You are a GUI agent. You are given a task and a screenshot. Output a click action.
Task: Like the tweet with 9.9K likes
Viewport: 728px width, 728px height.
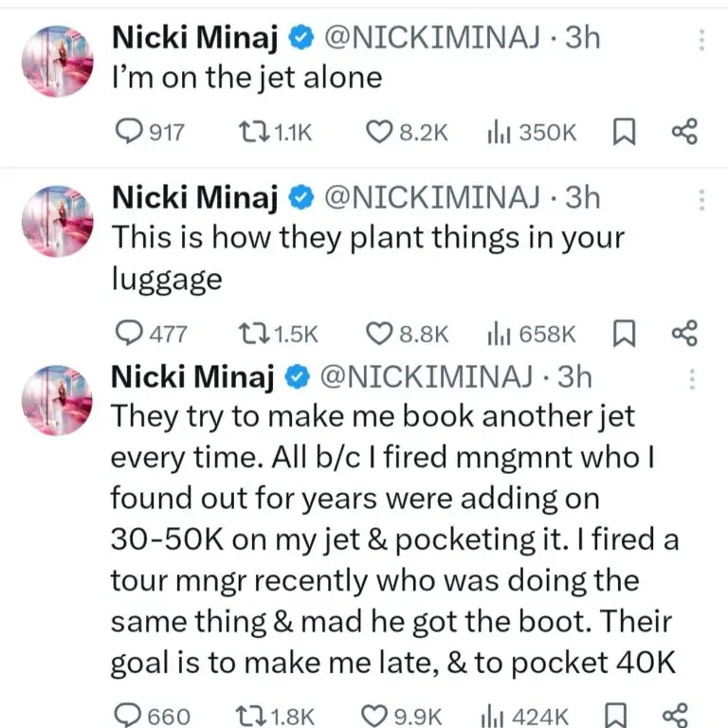(379, 716)
